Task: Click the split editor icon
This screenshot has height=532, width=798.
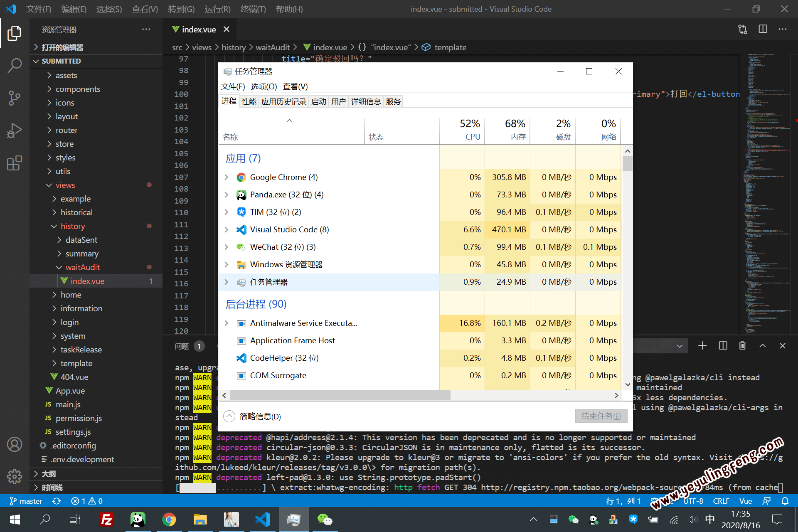Action: click(763, 29)
